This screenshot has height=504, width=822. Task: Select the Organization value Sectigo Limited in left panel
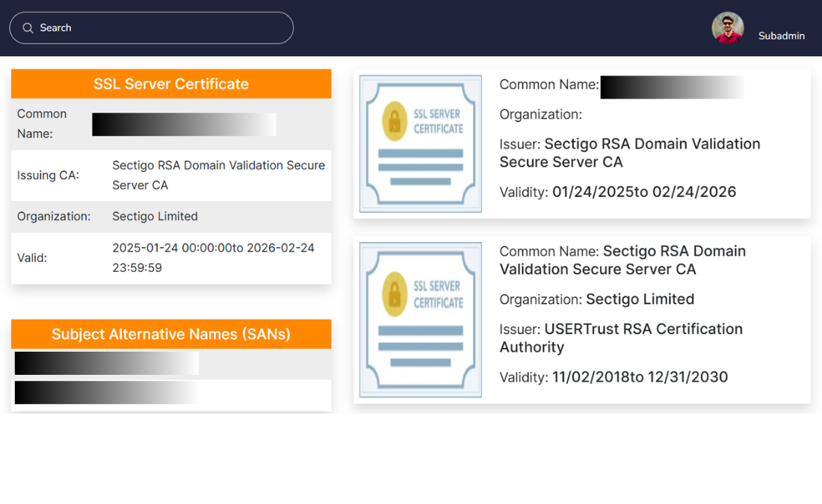coord(155,217)
